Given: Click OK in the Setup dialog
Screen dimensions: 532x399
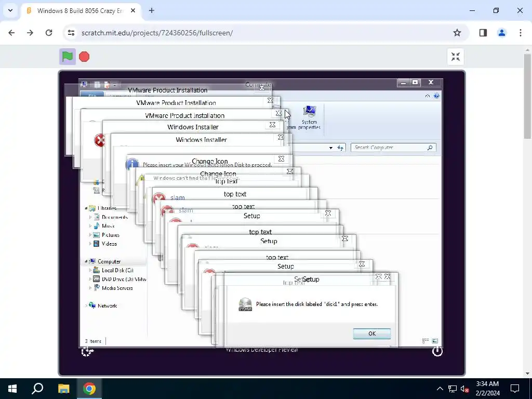Looking at the screenshot, I should pyautogui.click(x=372, y=334).
